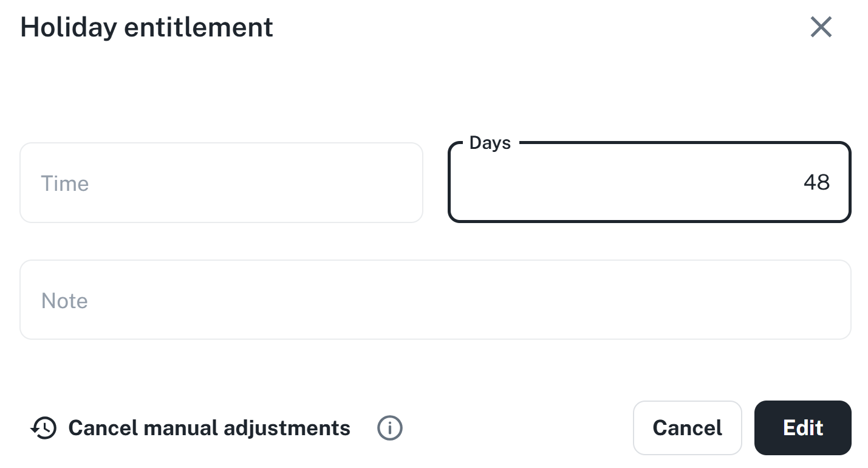Dismiss the dialog with Cancel
The image size is (868, 468).
click(687, 428)
